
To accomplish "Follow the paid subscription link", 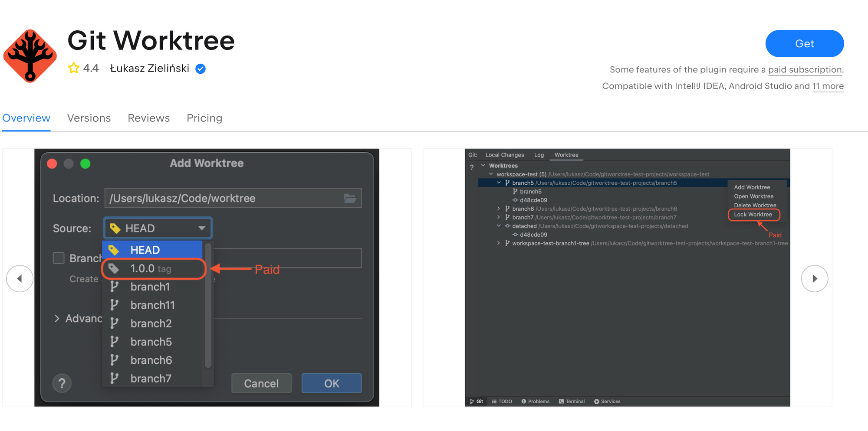I will pyautogui.click(x=805, y=70).
